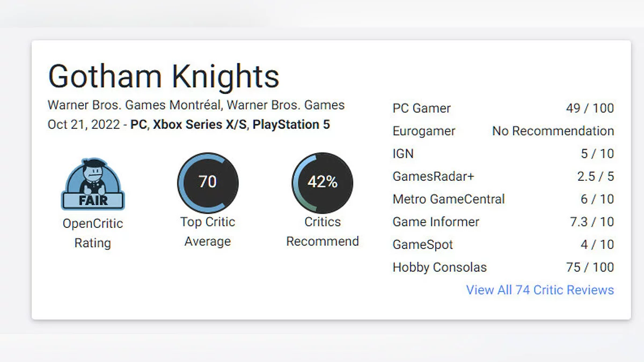Click the FAIR OpenCritic rating badge icon
Screen dimensions: 644x362
[92, 184]
